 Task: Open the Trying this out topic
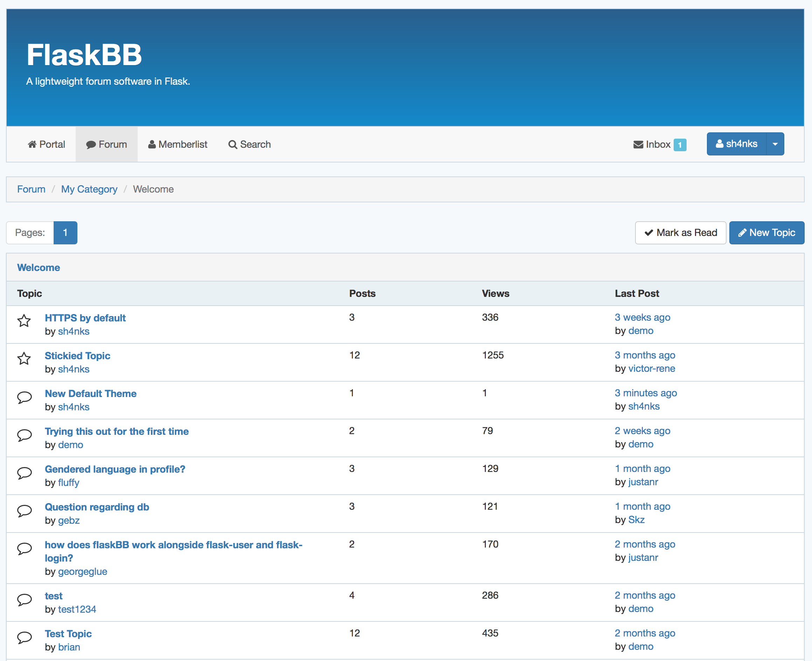[x=117, y=431]
